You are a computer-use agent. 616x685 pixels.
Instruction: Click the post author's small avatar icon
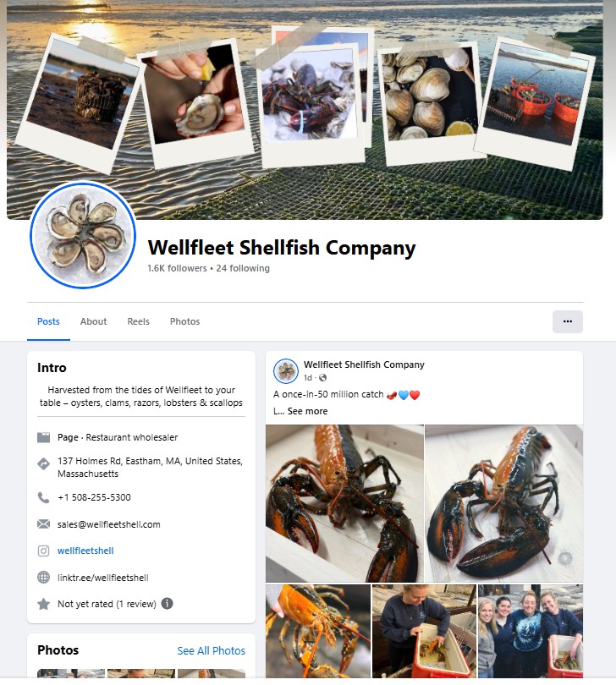[x=285, y=371]
